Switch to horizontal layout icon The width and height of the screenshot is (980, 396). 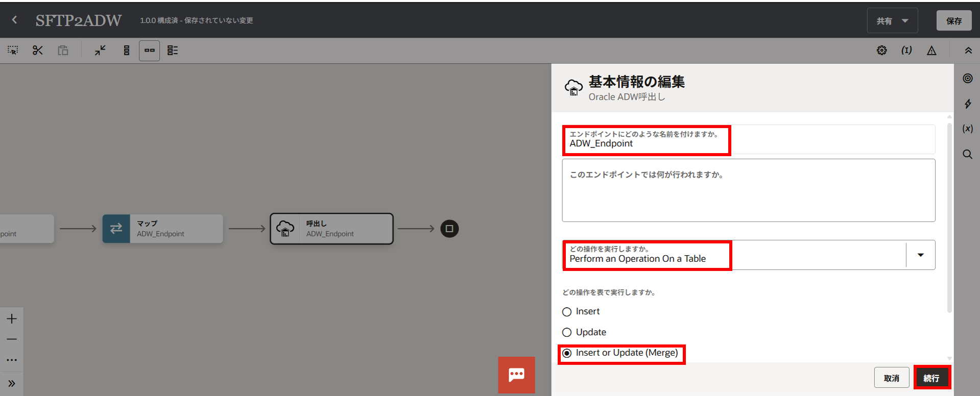click(149, 51)
